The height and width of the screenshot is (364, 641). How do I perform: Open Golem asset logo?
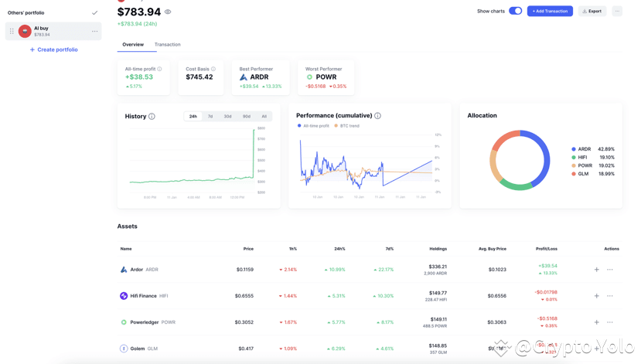(x=124, y=349)
